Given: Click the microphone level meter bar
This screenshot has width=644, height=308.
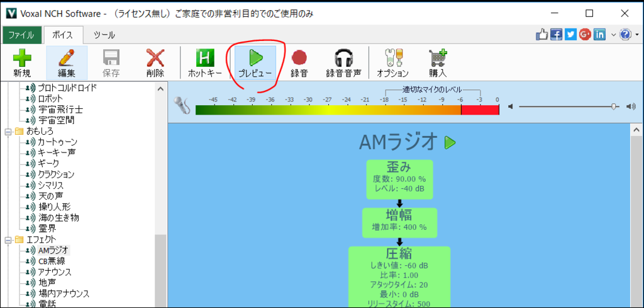Looking at the screenshot, I should (347, 110).
